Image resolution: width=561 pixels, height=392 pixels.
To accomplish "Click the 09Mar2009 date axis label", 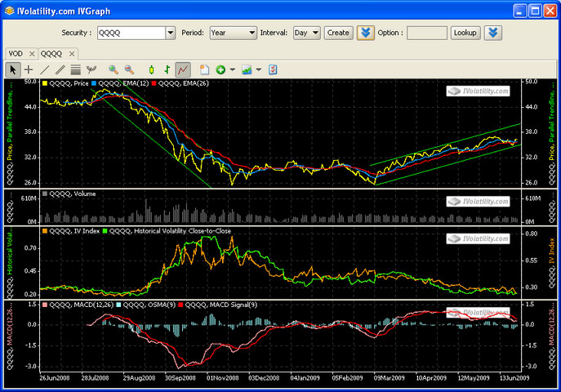I will coord(389,377).
